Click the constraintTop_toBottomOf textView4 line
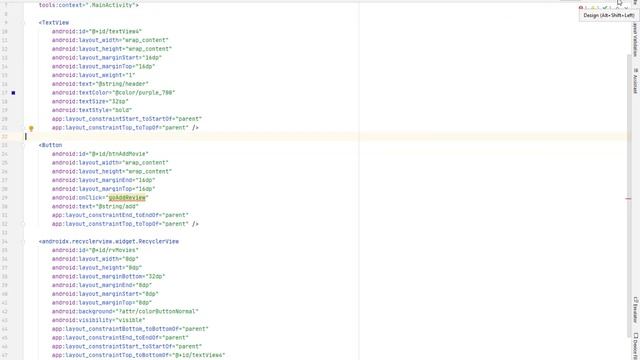 (139, 356)
